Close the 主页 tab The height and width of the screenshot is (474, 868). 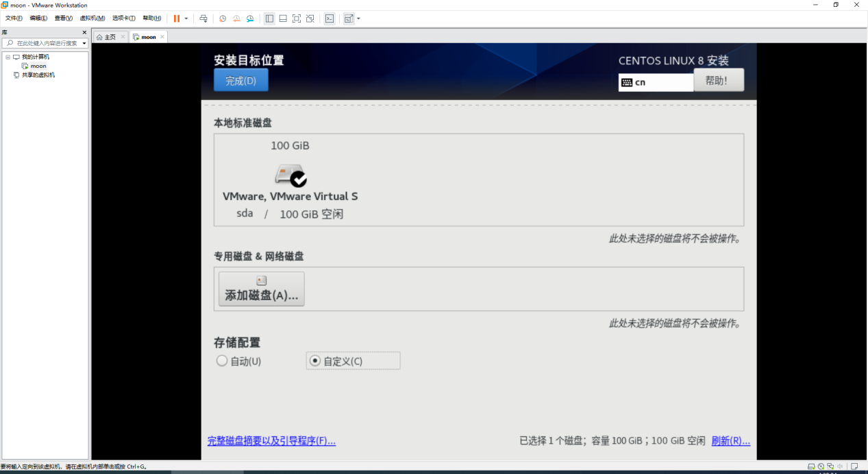[123, 36]
